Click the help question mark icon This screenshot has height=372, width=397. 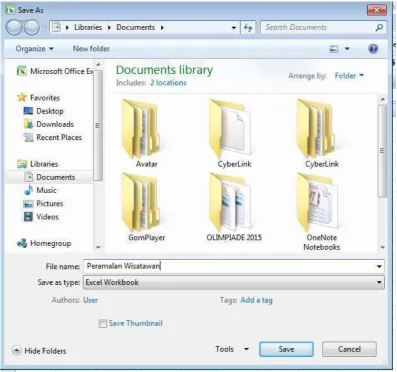373,49
